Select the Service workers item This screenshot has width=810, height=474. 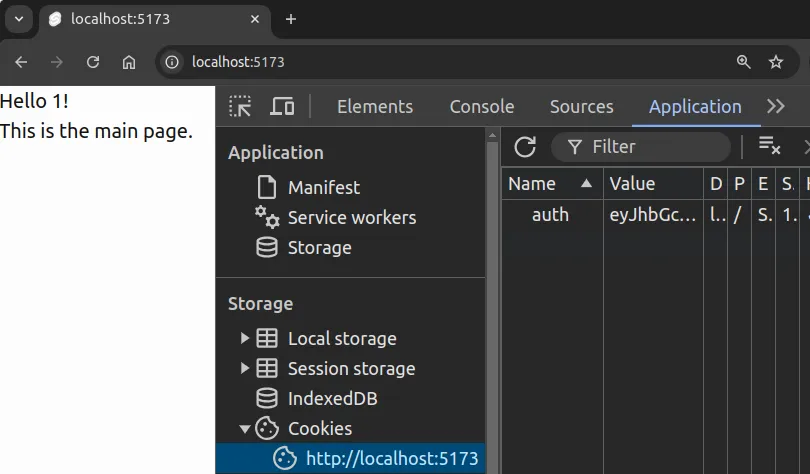[x=351, y=218]
